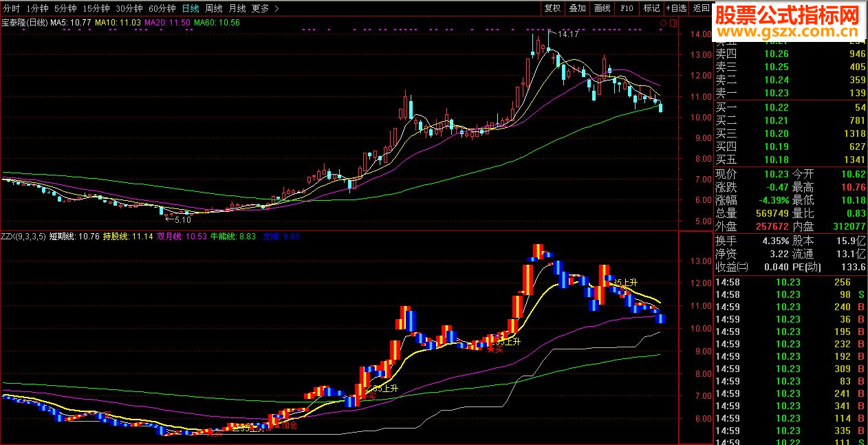Click the 5.10 low price marker

[x=182, y=219]
